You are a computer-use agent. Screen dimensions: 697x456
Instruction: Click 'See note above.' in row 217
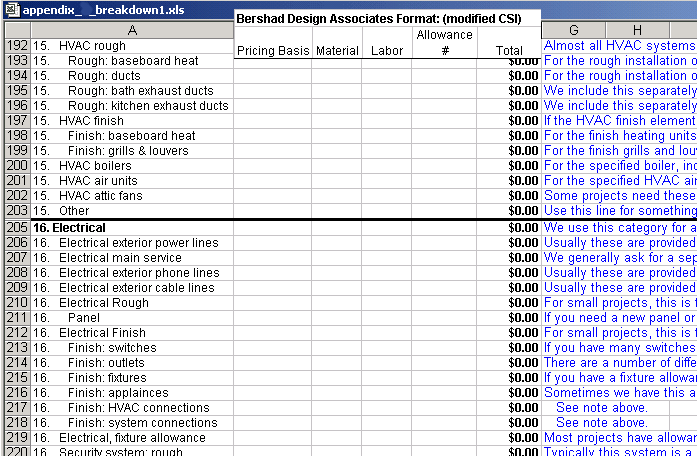coord(601,408)
